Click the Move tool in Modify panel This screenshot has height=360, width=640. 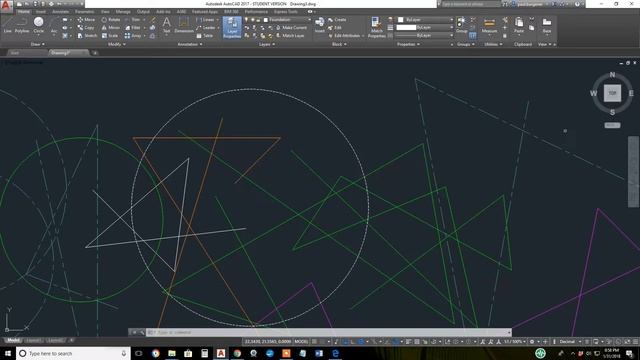[x=86, y=20]
